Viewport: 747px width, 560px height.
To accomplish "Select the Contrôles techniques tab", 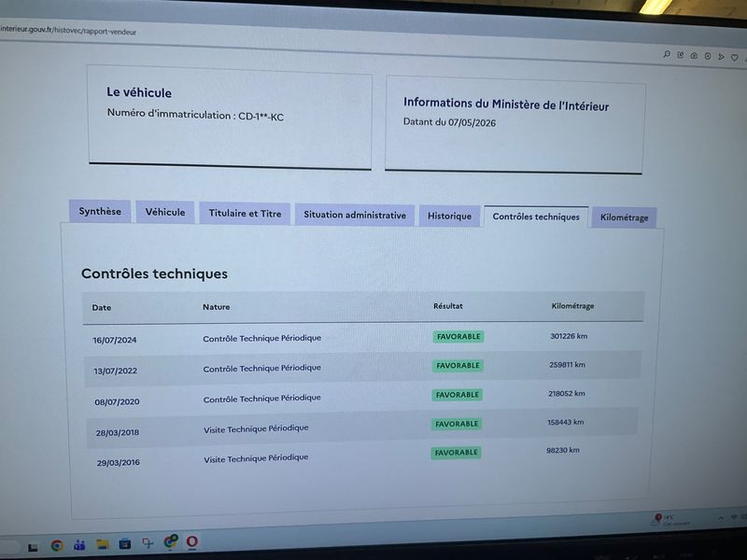I will [536, 217].
